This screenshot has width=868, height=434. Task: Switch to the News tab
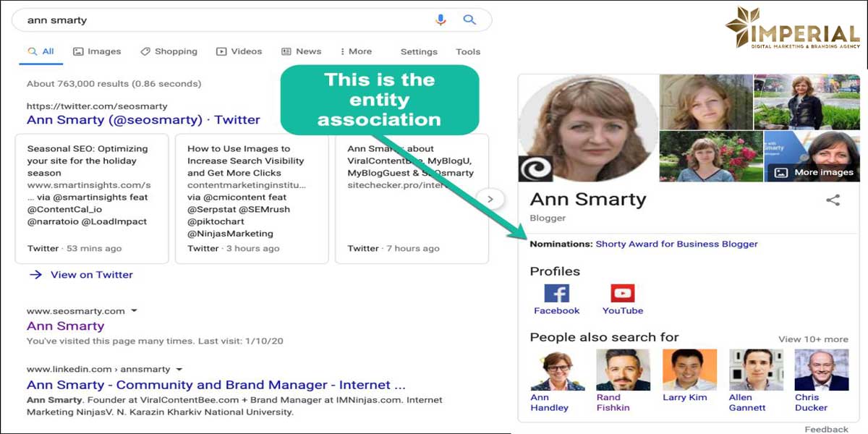(x=301, y=51)
